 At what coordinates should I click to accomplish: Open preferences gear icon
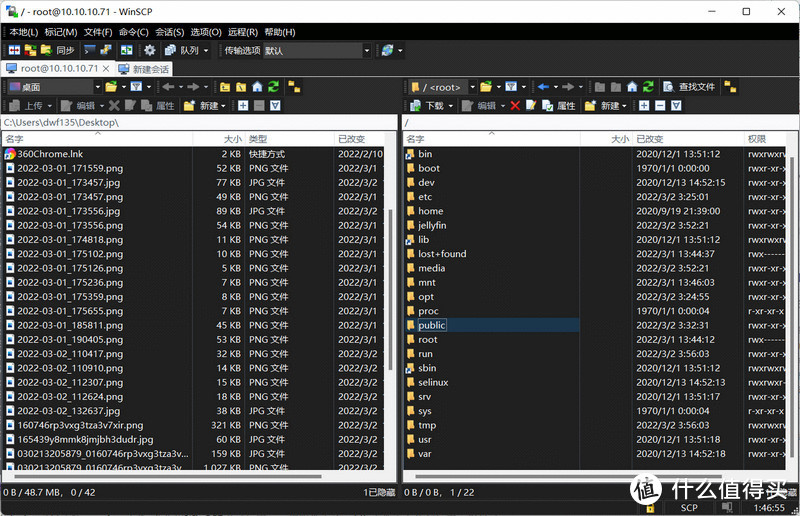tap(149, 50)
